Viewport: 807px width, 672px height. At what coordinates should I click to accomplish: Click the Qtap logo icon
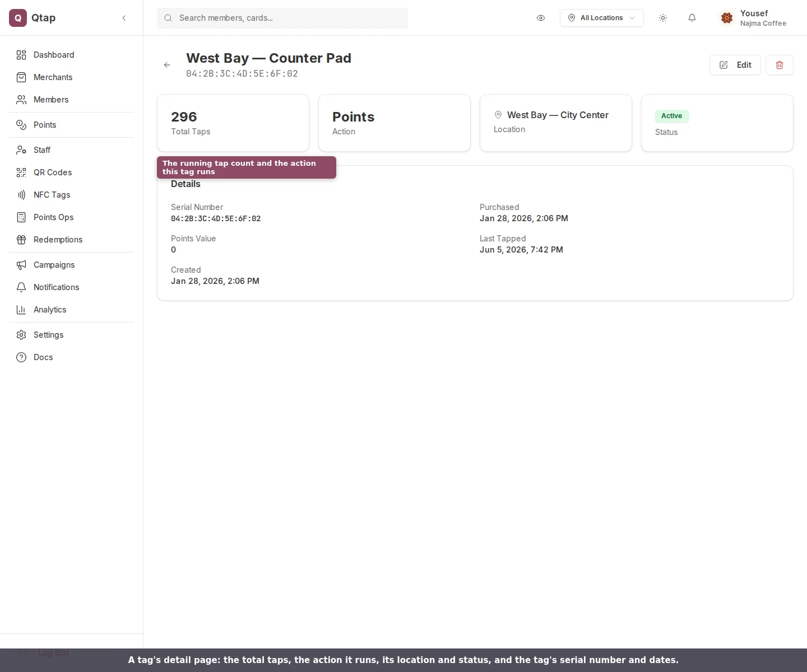(18, 18)
